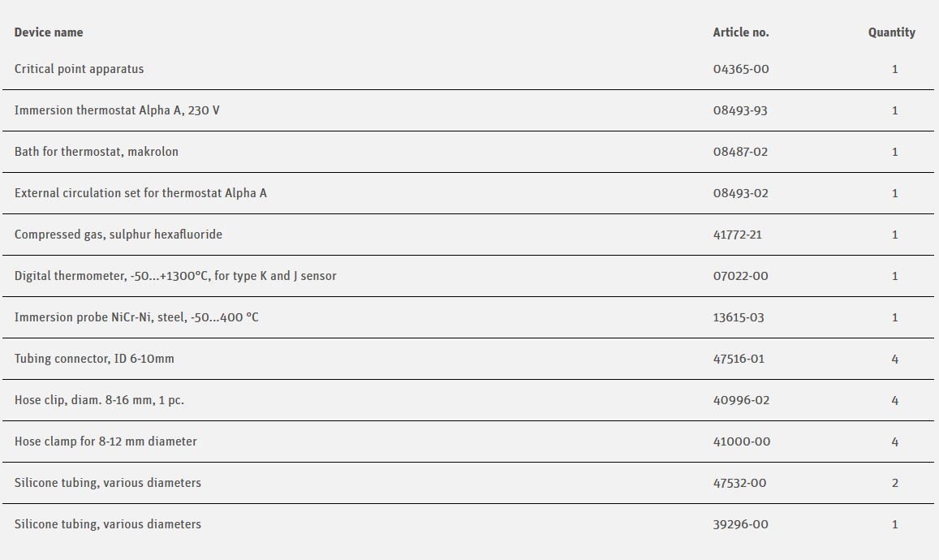The width and height of the screenshot is (939, 560).
Task: Click the Article no. column header
Action: click(741, 32)
